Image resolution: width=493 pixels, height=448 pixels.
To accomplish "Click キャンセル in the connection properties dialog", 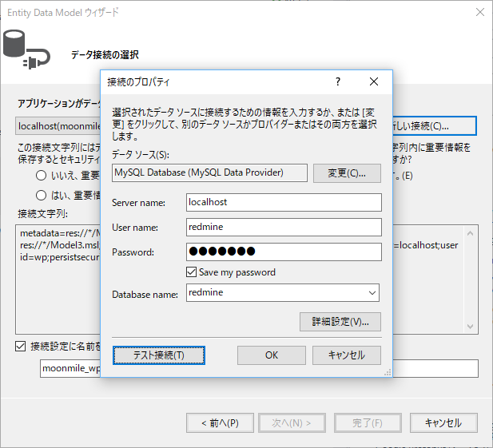I will click(x=346, y=355).
